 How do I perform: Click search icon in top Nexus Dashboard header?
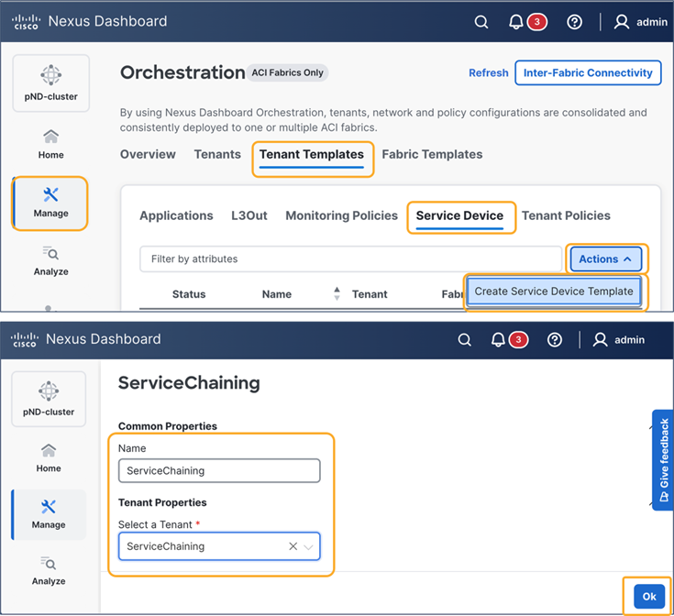[x=481, y=22]
